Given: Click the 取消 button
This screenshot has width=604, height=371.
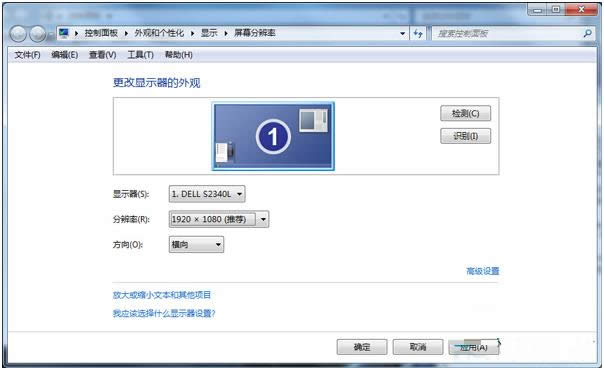Looking at the screenshot, I should [x=418, y=347].
